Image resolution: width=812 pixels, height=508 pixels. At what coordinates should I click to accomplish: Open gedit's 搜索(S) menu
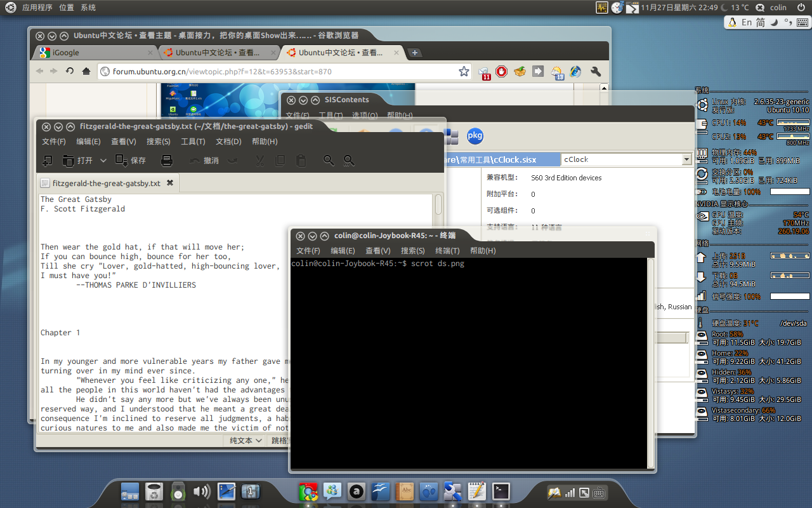(x=159, y=142)
